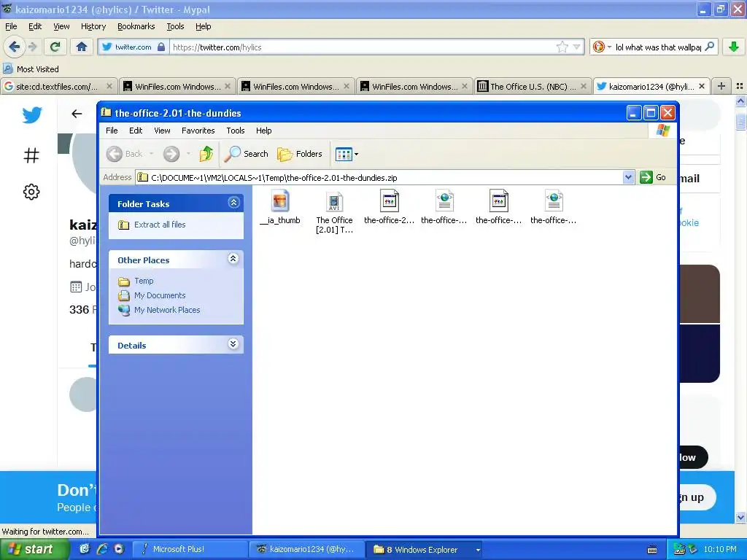Open the Mypal Bookmarks menu
This screenshot has width=747, height=560.
pyautogui.click(x=136, y=27)
